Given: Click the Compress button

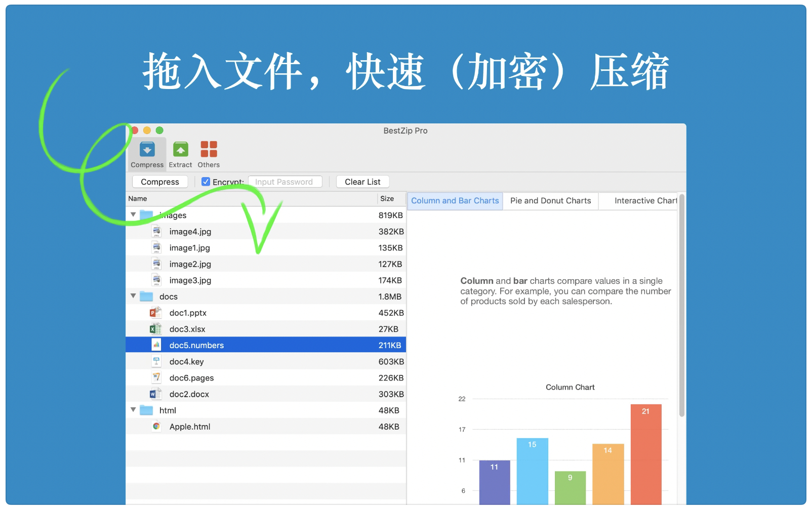Looking at the screenshot, I should coord(160,182).
